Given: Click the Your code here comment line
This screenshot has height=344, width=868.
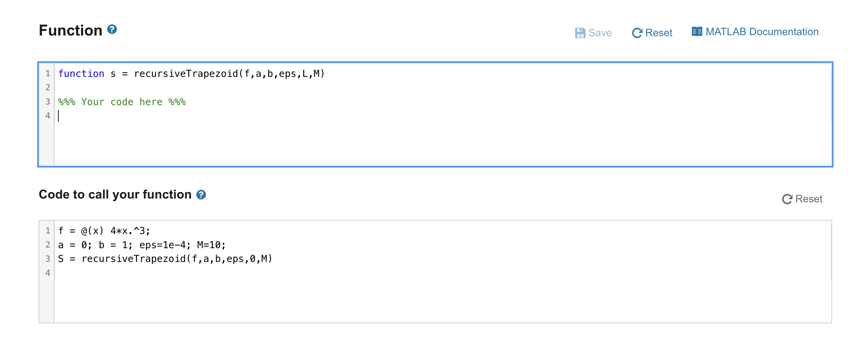Looking at the screenshot, I should (x=122, y=101).
